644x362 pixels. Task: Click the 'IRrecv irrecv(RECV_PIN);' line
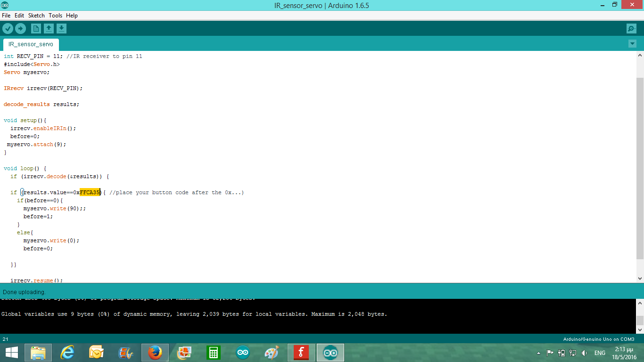[43, 88]
